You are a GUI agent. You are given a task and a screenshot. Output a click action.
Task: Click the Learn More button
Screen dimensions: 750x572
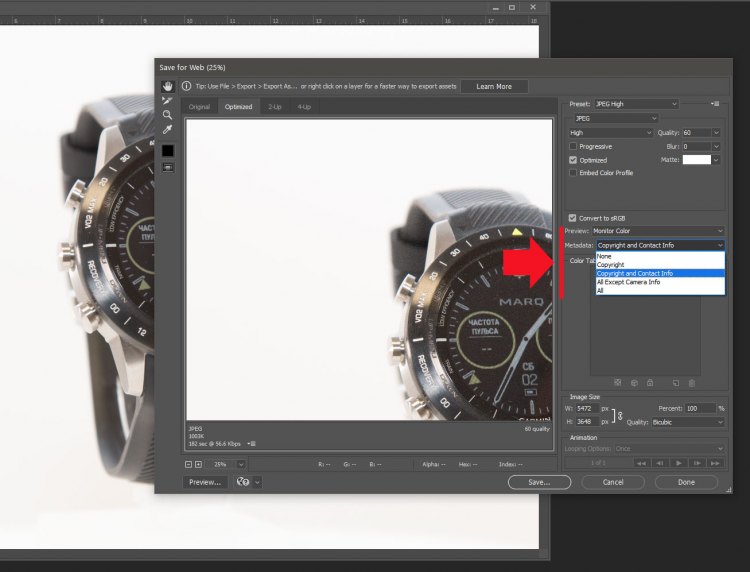[494, 86]
